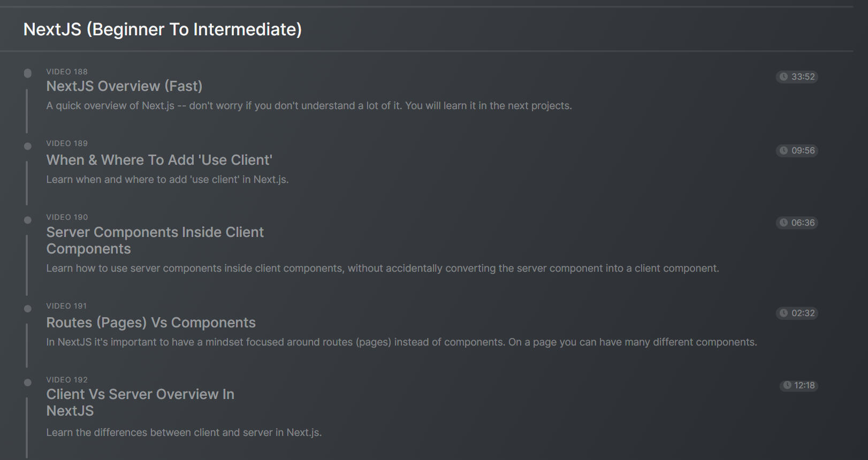
Task: Select the timeline dot for Video 191
Action: tap(28, 309)
